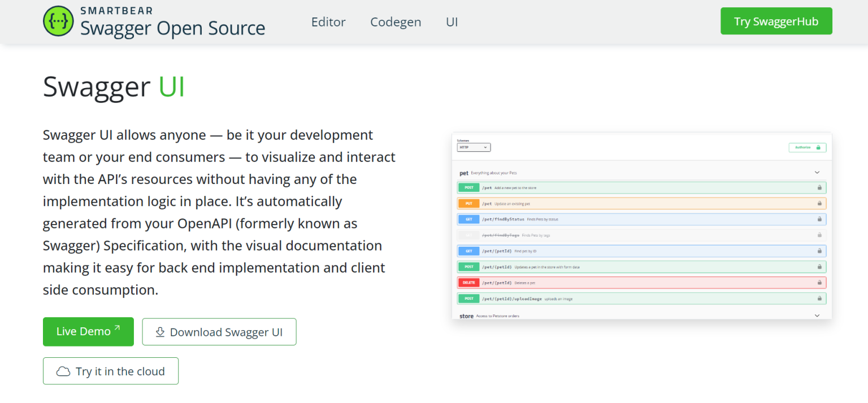Click the external-link arrow on Live Demo
The height and width of the screenshot is (403, 868).
pyautogui.click(x=117, y=328)
